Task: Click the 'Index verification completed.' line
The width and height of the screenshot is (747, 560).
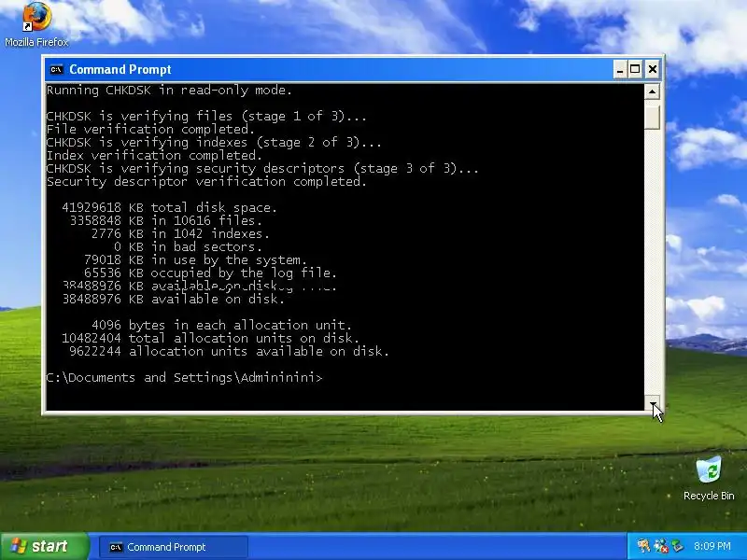Action: pos(154,155)
